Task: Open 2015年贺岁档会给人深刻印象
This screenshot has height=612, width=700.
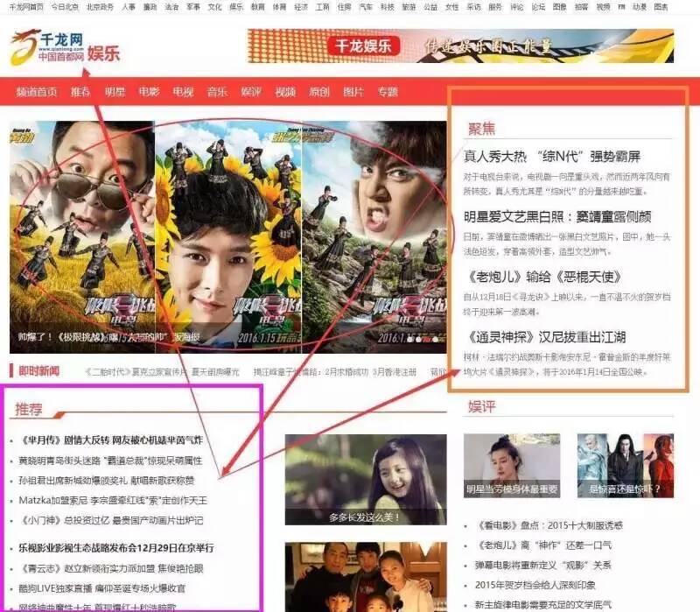Action: (x=535, y=585)
